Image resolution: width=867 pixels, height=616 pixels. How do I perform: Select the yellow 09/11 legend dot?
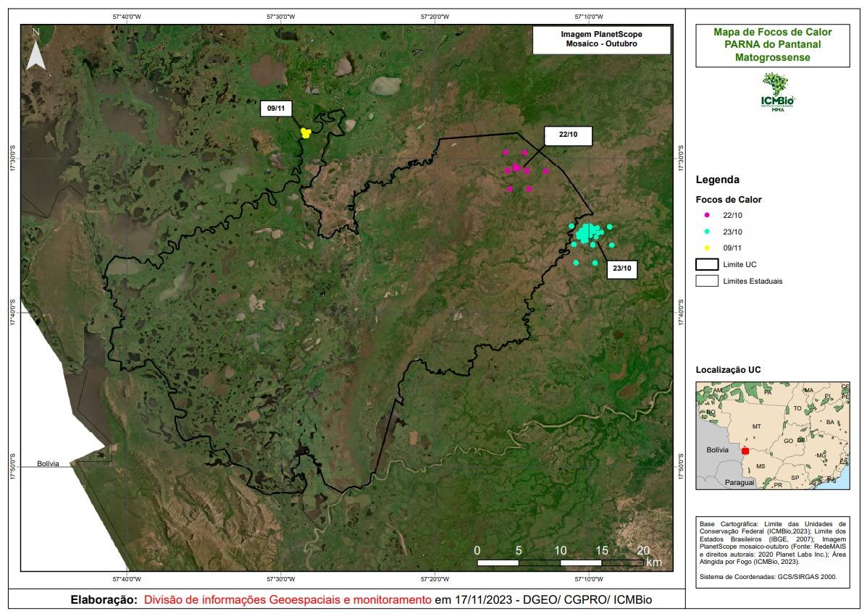(x=707, y=248)
